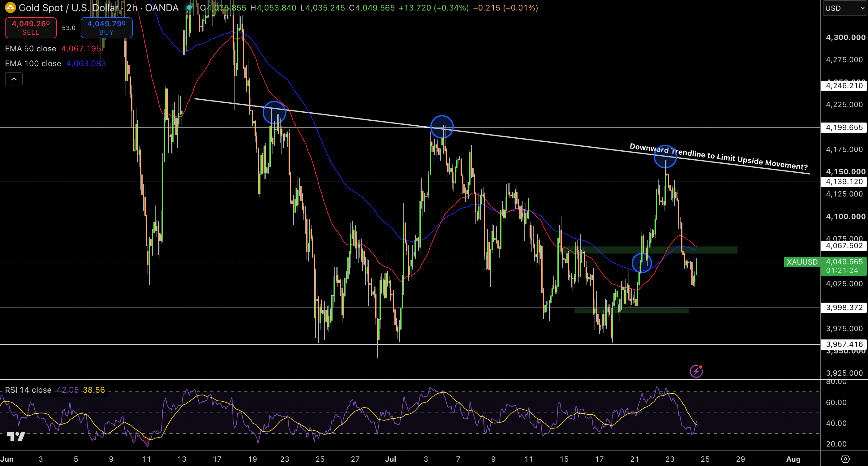Click the XAUUSD current price label
This screenshot has height=466, width=868.
802,262
